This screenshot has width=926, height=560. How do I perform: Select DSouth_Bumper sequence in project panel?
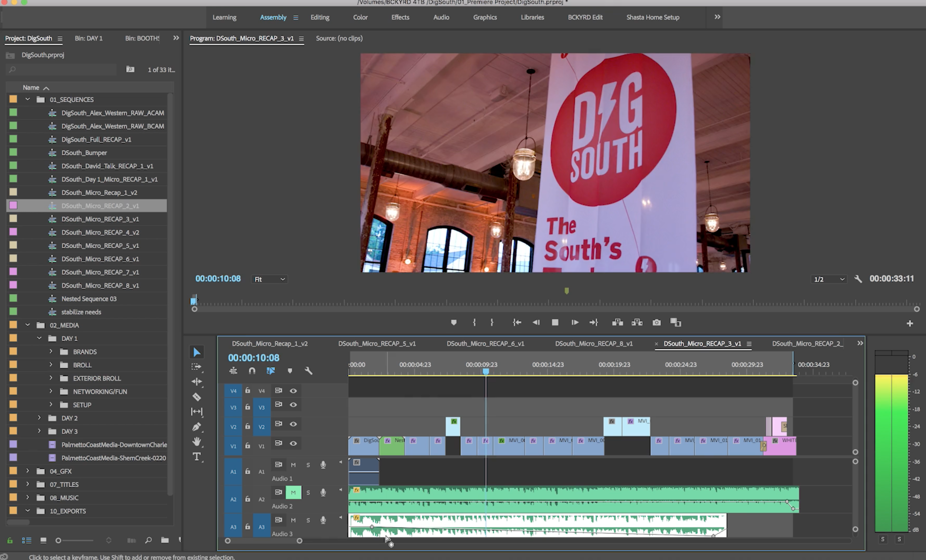[84, 153]
